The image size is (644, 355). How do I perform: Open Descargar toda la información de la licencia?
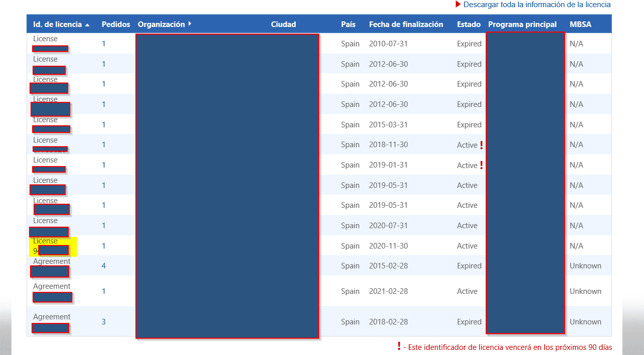(x=537, y=5)
